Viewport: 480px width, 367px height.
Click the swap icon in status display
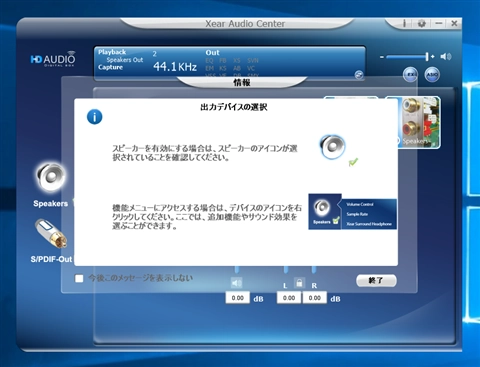[x=359, y=75]
